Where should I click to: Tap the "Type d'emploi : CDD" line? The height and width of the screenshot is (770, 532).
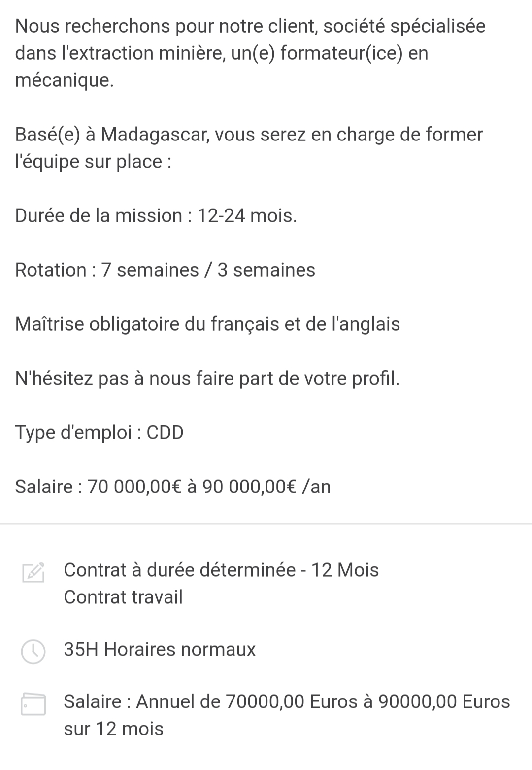coord(100,432)
